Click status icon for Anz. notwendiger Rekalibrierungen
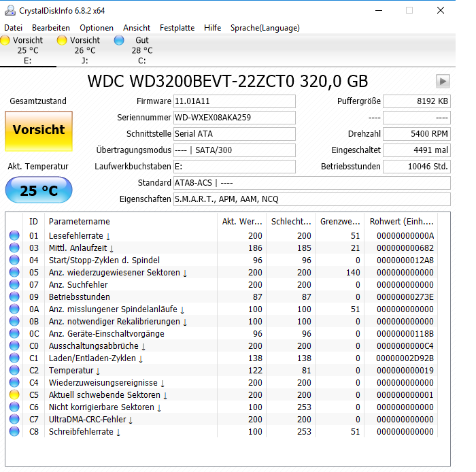The image size is (476, 472). point(14,321)
